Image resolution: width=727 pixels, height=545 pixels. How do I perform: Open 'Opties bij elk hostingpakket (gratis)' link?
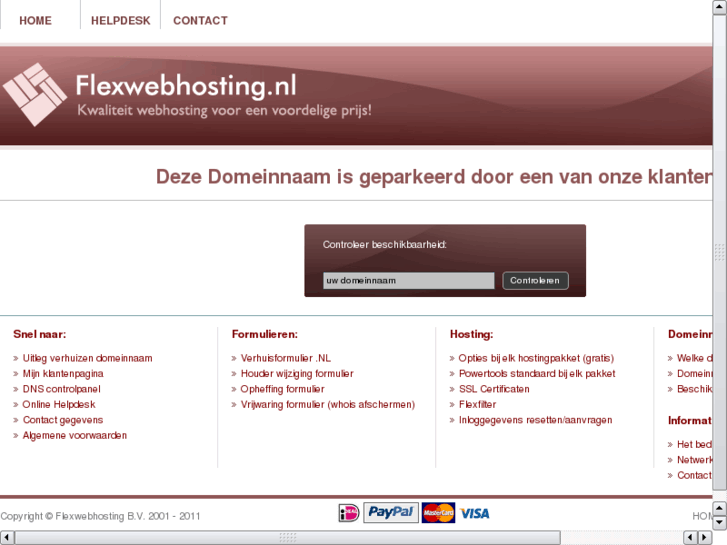coord(536,358)
